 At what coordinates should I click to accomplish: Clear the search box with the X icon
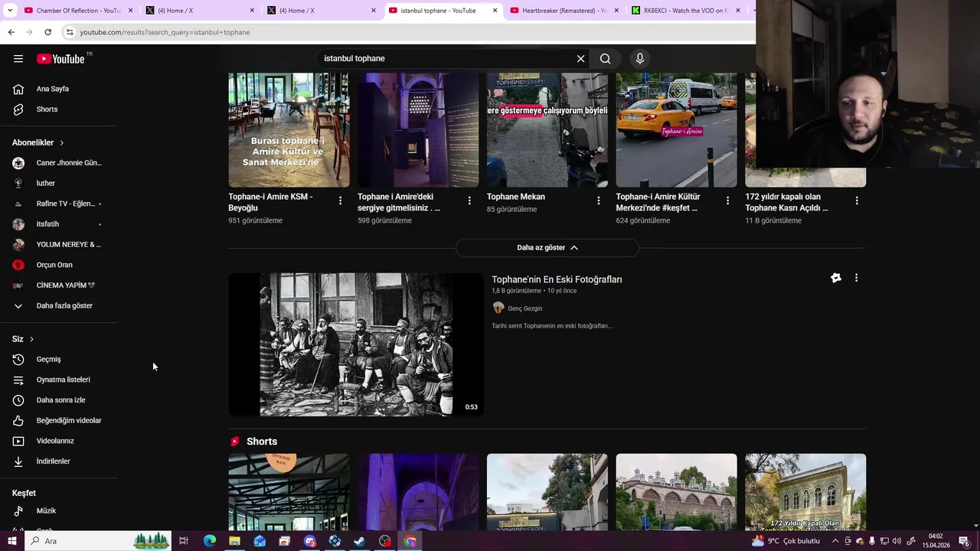tap(581, 58)
